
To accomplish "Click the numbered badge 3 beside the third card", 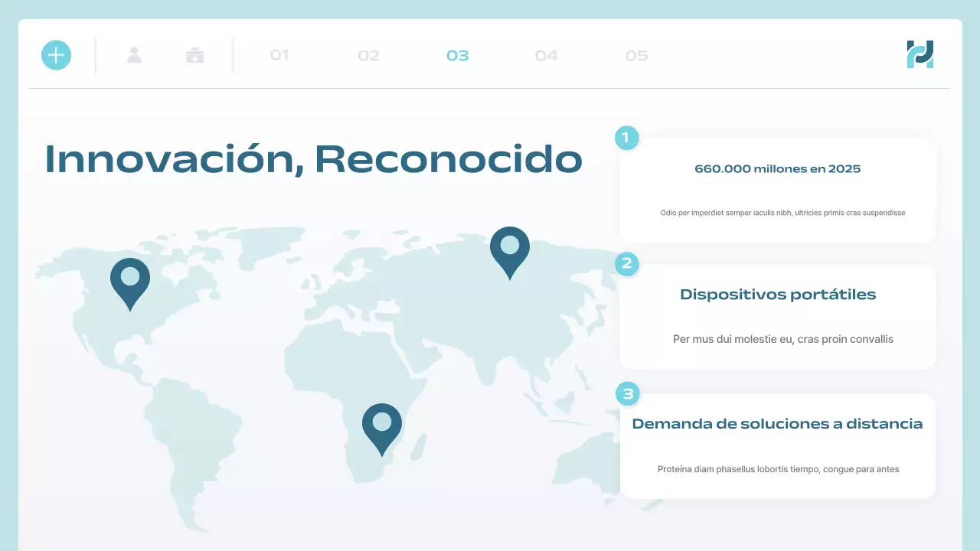I will [x=627, y=394].
